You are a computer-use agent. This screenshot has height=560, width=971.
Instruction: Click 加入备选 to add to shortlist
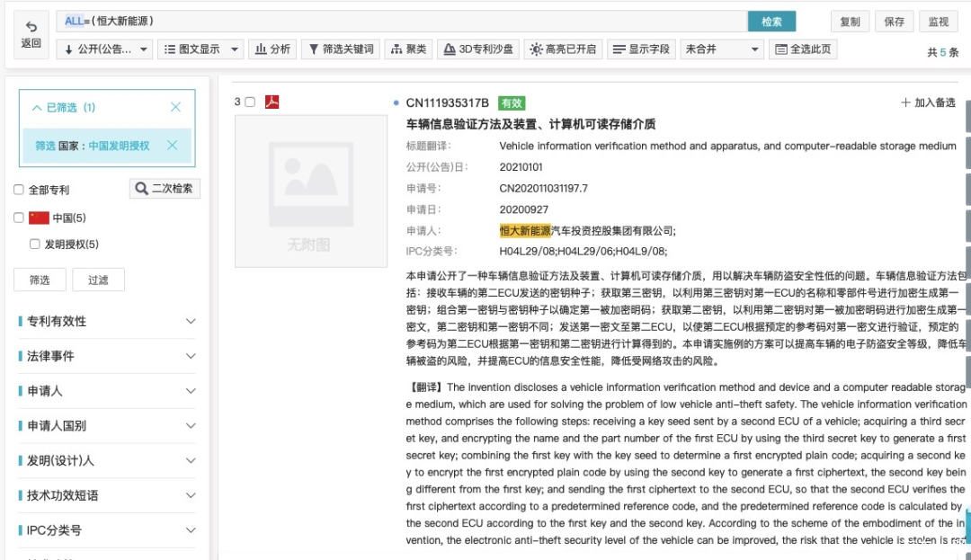click(928, 102)
